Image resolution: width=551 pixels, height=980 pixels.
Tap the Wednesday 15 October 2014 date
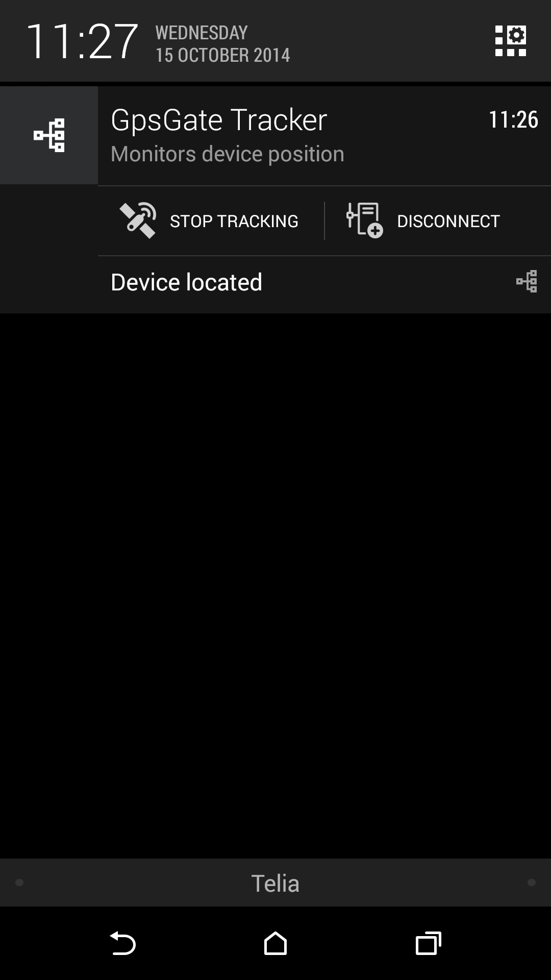[x=222, y=44]
